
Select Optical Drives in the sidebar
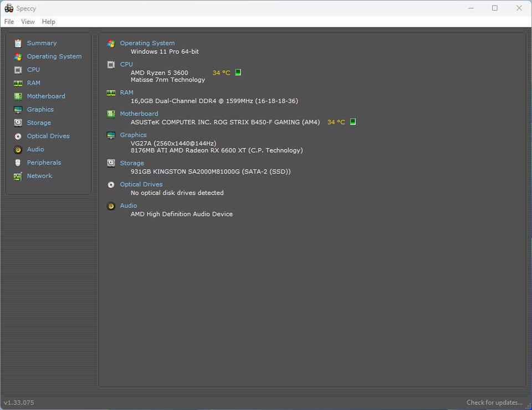pyautogui.click(x=48, y=136)
